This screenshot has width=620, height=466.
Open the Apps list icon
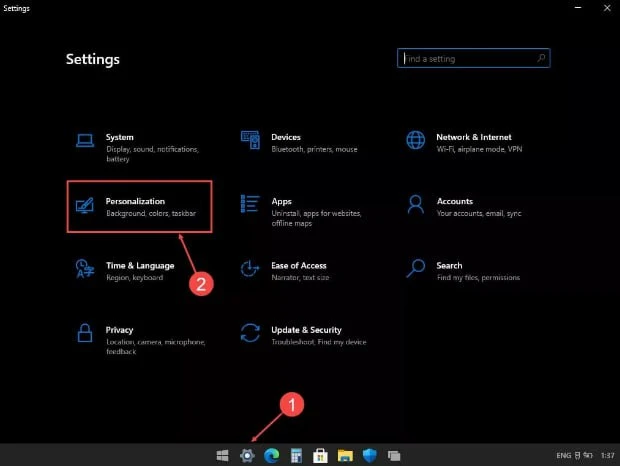pyautogui.click(x=250, y=204)
